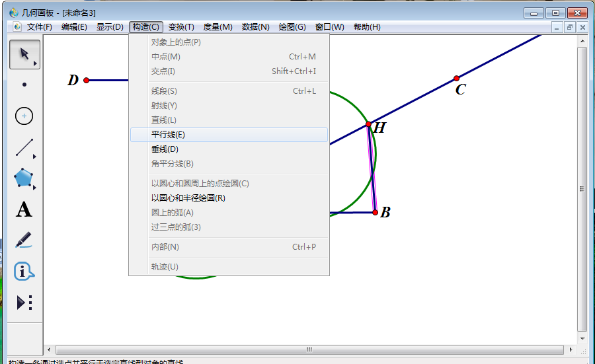
Task: Open the 编辑(E) menu
Action: (x=74, y=27)
